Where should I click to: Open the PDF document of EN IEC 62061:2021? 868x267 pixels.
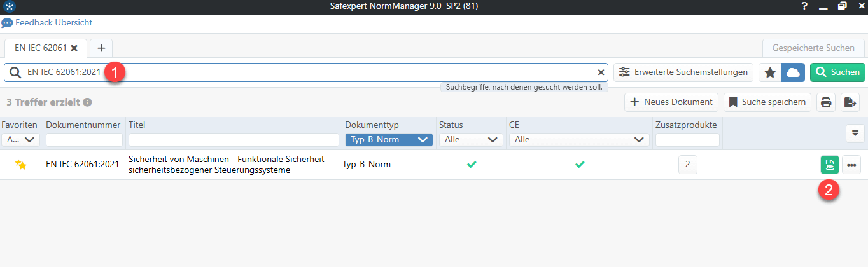(x=829, y=165)
